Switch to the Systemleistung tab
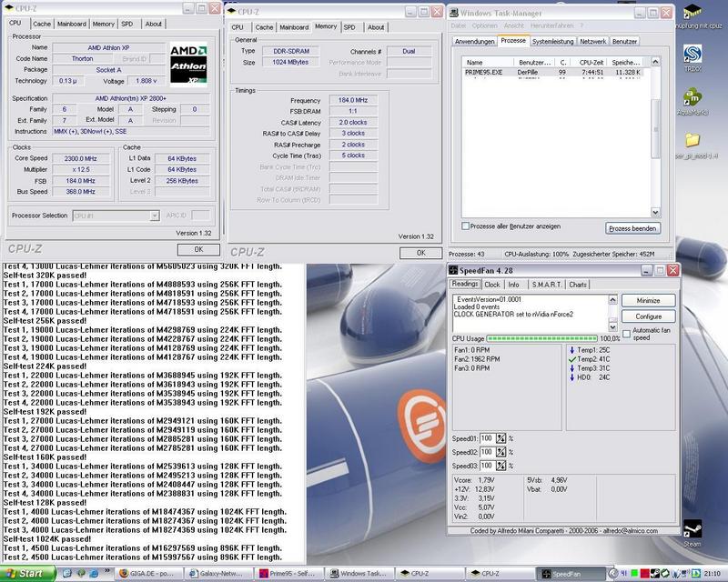728x582 pixels. tap(552, 41)
